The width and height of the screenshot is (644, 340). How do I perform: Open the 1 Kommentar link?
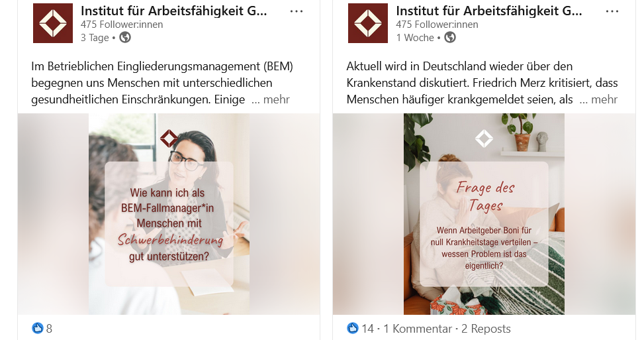(x=418, y=329)
